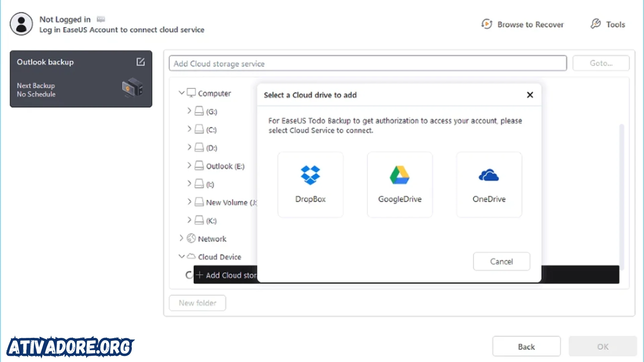This screenshot has width=644, height=362.
Task: Choose the DropBox label
Action: [x=310, y=199]
